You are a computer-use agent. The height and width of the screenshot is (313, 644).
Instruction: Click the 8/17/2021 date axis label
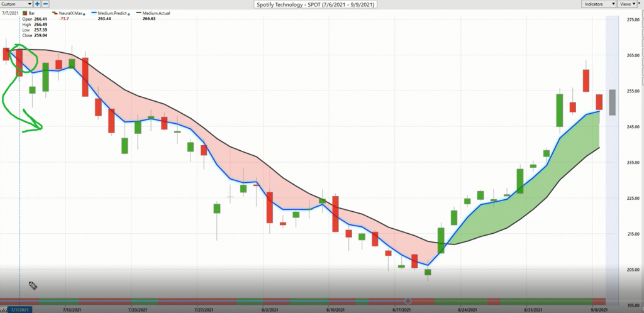tap(401, 309)
